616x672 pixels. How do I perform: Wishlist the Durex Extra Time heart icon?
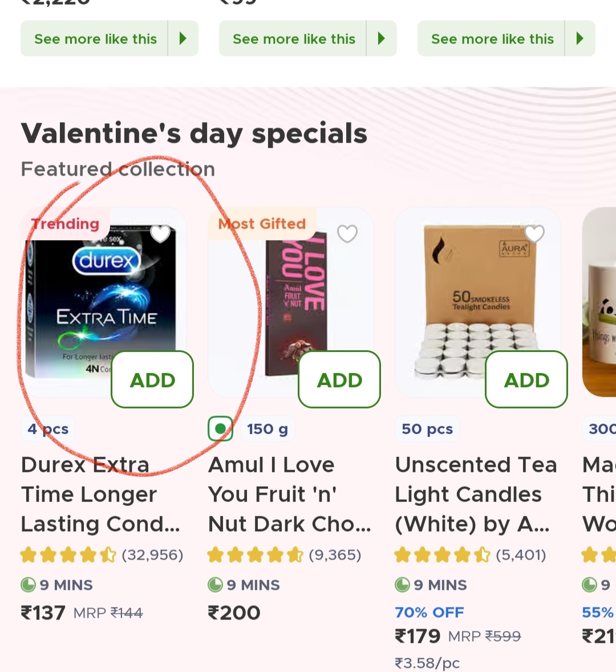tap(160, 233)
